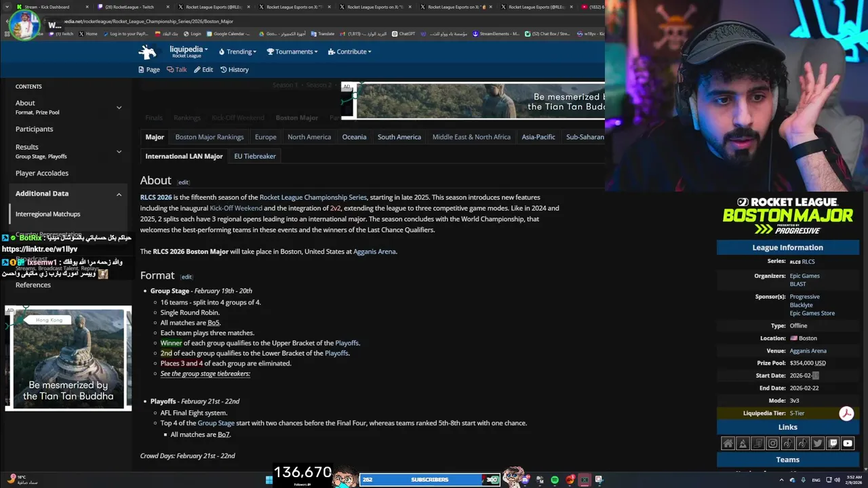Viewport: 868px width, 488px height.
Task: Open Rocket League Championship Series link
Action: tap(313, 197)
